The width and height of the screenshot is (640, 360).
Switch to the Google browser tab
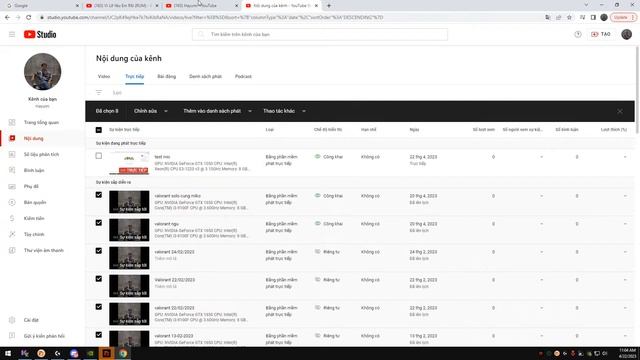pos(41,6)
